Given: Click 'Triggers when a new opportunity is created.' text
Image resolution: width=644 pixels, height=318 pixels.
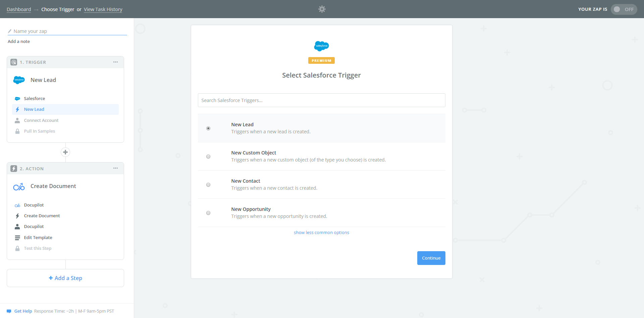Looking at the screenshot, I should 279,216.
